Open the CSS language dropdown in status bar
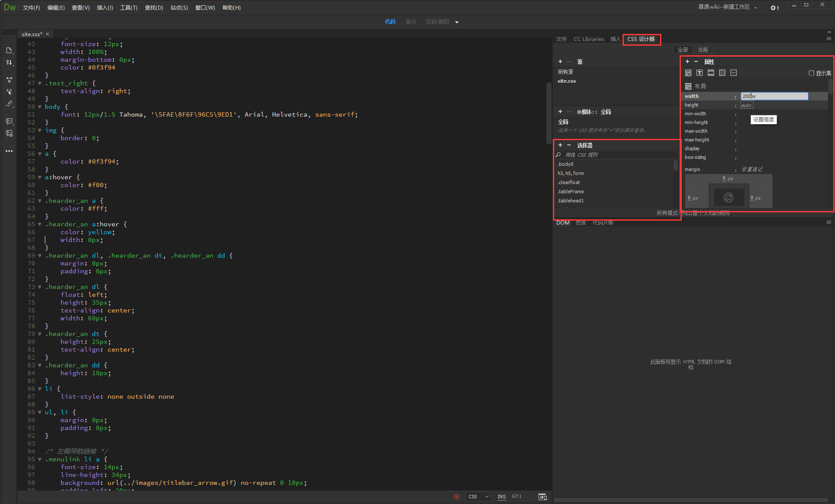 [478, 497]
